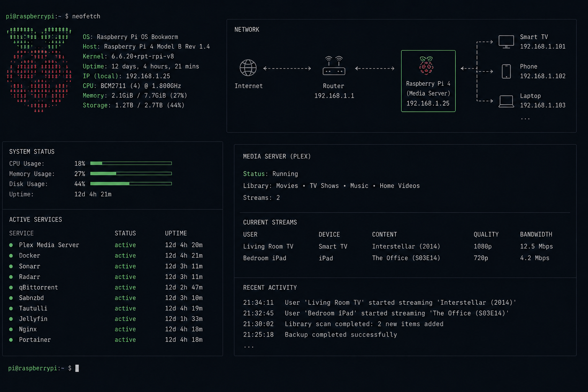This screenshot has height=392, width=588.
Task: Click the Storage '1.2TB / 2.7TB (44%)' value
Action: click(x=150, y=105)
